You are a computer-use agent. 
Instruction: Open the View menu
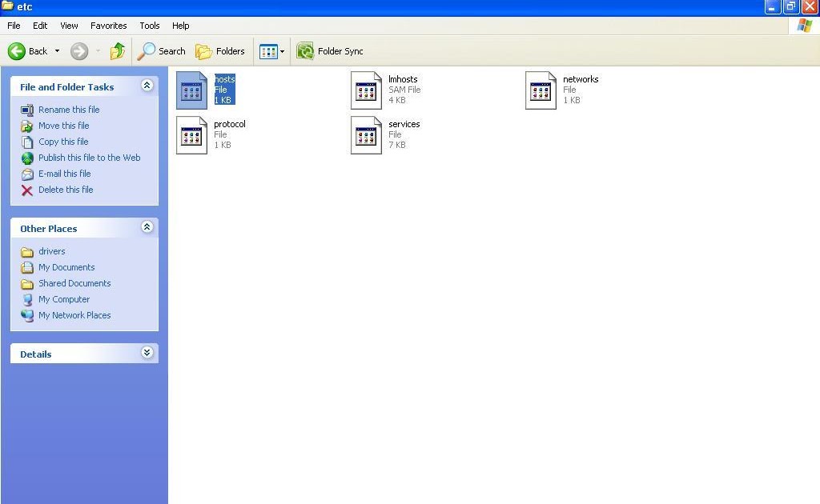point(69,26)
